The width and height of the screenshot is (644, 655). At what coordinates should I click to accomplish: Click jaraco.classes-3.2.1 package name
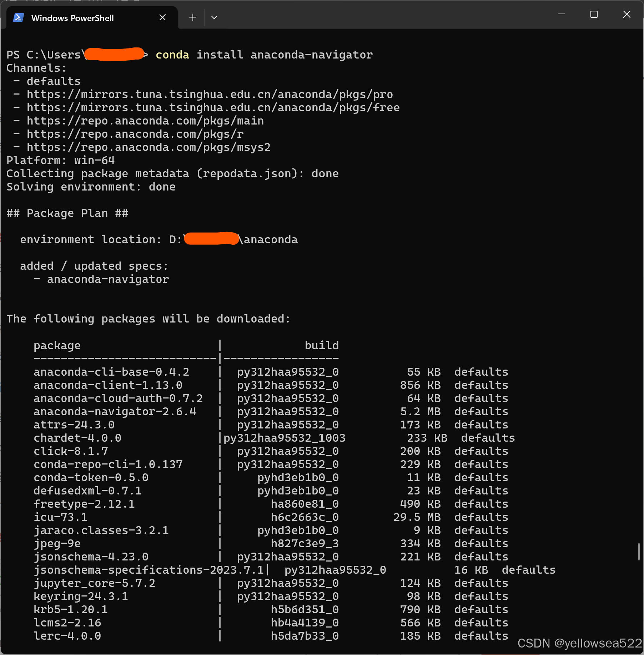tap(101, 530)
